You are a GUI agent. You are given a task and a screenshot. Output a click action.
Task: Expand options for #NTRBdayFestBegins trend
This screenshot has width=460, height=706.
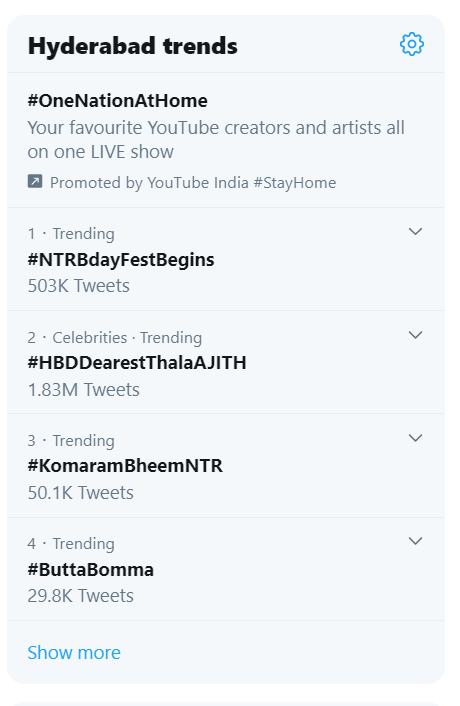pyautogui.click(x=415, y=231)
